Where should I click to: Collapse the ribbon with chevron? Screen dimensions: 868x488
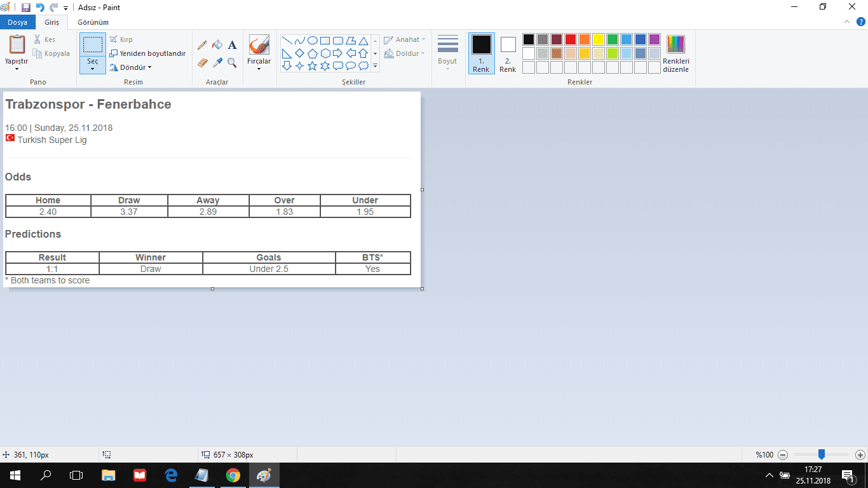click(846, 22)
